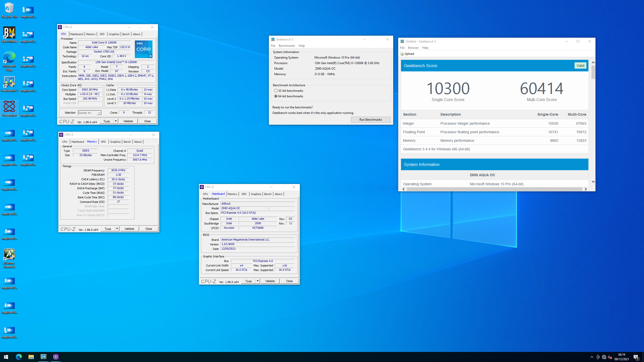Open File Explorer from the taskbar
This screenshot has width=644, height=362.
31,357
